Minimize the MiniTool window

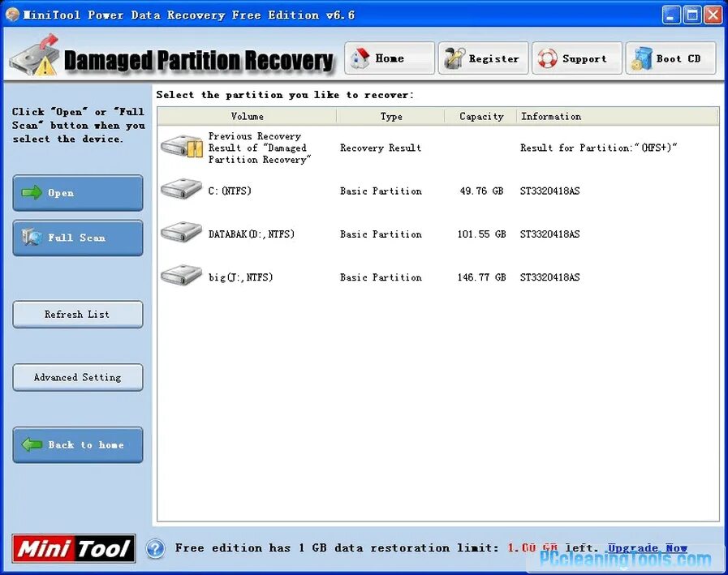[670, 15]
